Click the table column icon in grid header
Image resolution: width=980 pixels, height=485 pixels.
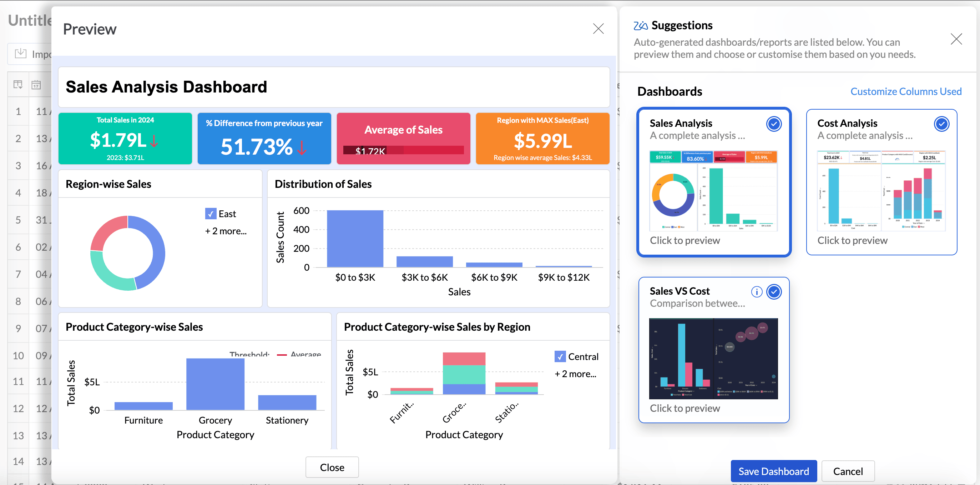[18, 85]
